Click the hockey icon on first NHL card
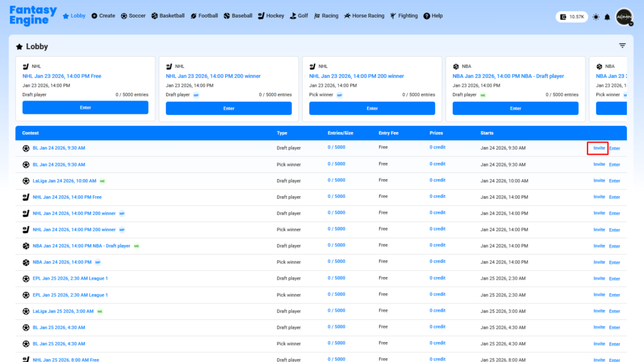The width and height of the screenshot is (644, 362). [x=26, y=66]
